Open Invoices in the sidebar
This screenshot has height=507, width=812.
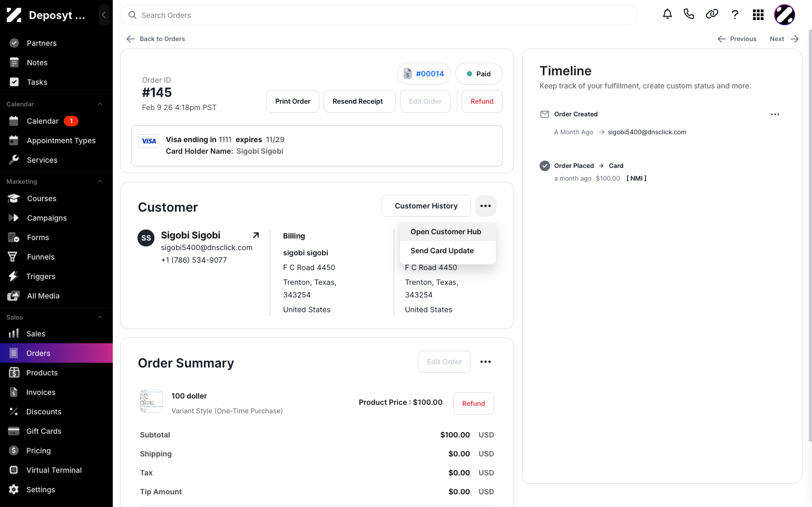pyautogui.click(x=56, y=392)
